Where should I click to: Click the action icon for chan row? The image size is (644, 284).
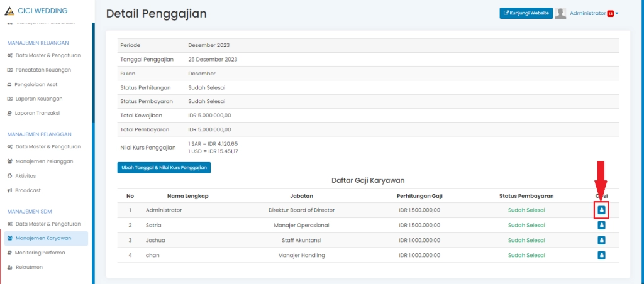pyautogui.click(x=601, y=255)
